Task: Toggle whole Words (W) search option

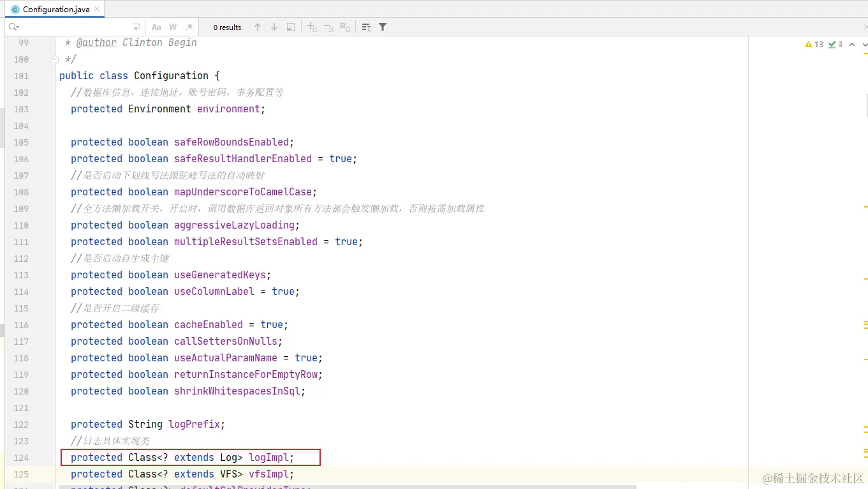Action: [x=173, y=27]
